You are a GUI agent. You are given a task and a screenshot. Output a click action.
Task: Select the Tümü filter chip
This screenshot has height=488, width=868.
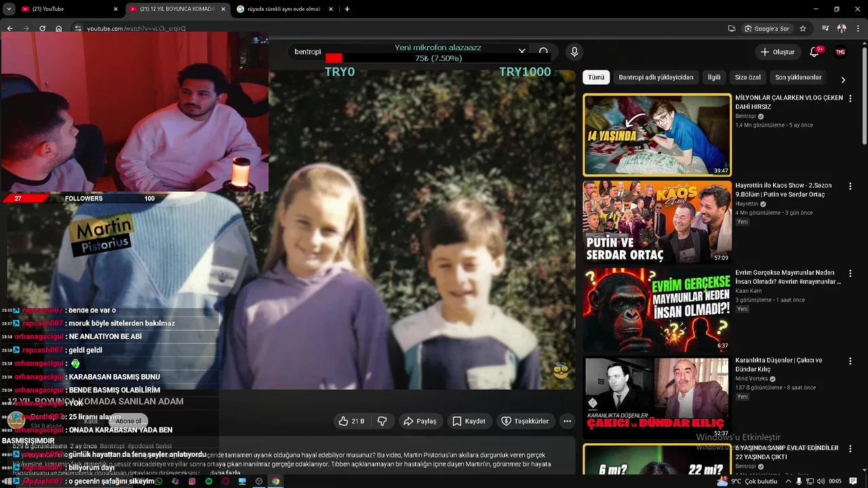coord(596,77)
